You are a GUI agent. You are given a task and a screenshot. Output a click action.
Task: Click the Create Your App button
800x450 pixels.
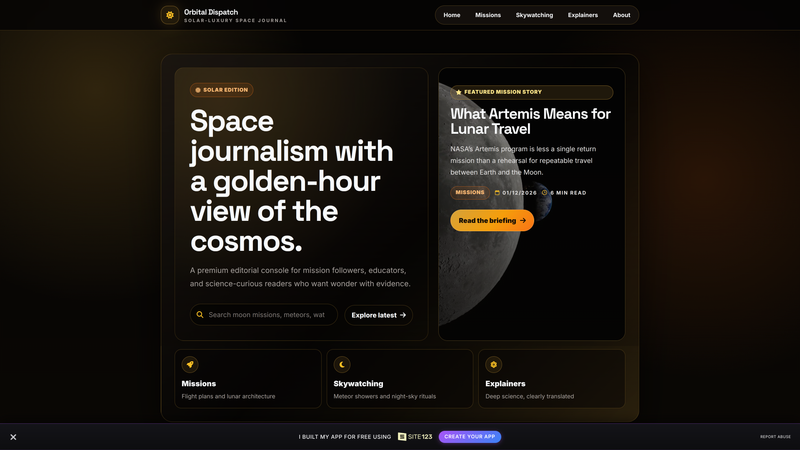pos(470,437)
